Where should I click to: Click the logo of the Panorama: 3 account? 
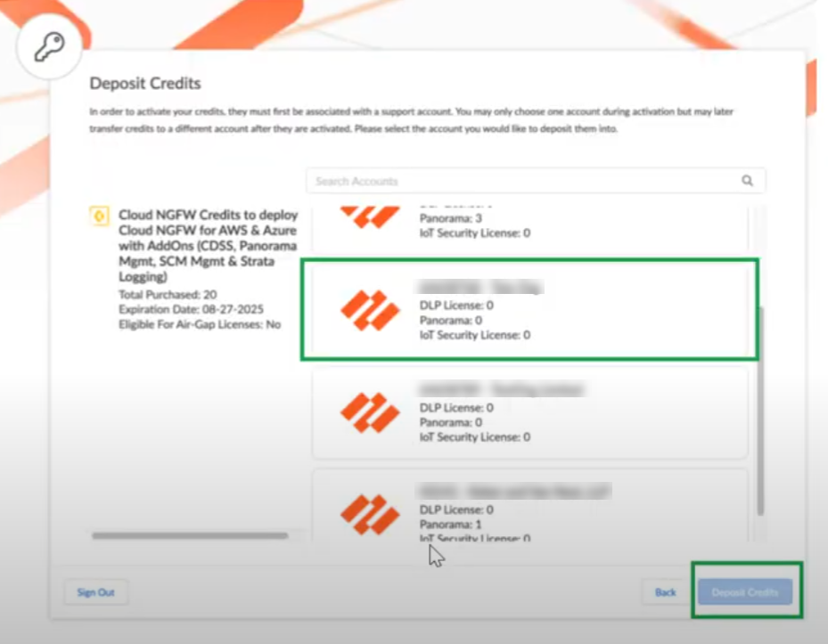(370, 216)
